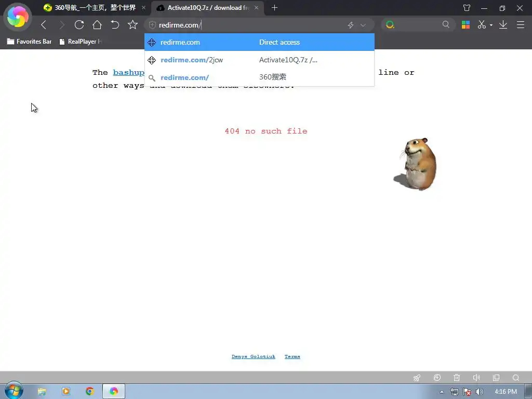Click the action center flag tray icon
Viewport: 532px width, 399px height.
467,392
